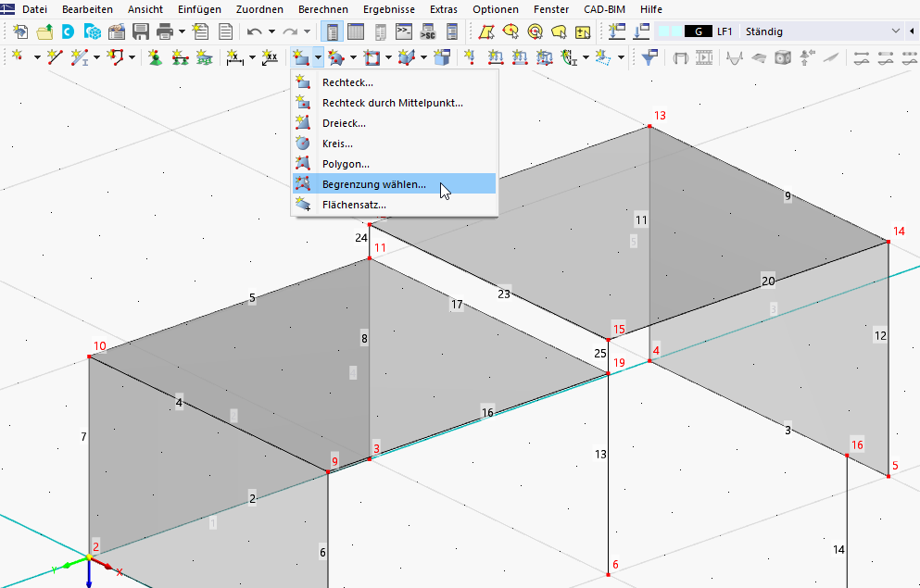920x588 pixels.
Task: Click 'Flächensatz...' in the dropdown list
Action: click(x=354, y=205)
